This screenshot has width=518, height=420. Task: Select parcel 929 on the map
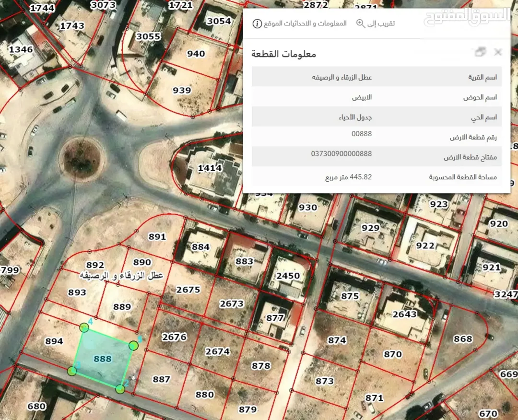tap(370, 228)
